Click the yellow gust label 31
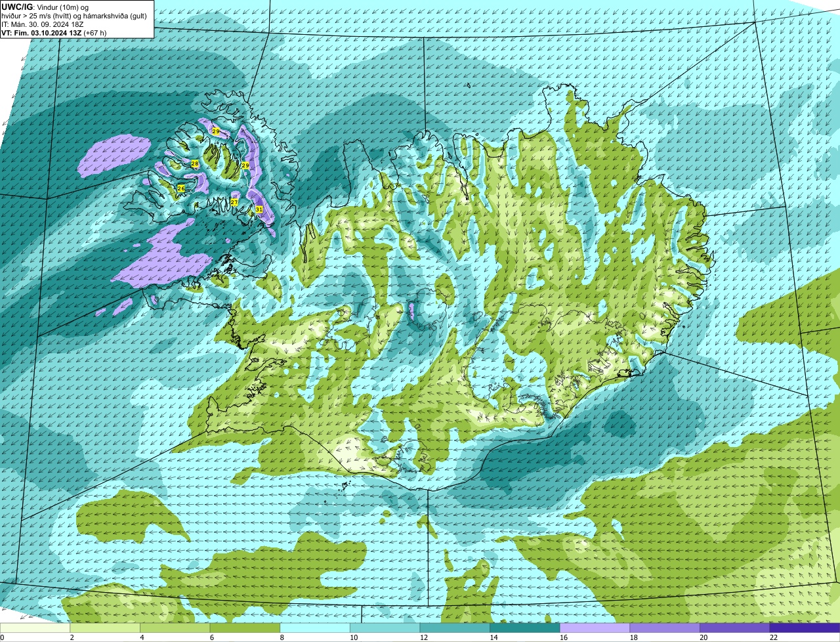Screen dimensions: 840x642 point(259,209)
